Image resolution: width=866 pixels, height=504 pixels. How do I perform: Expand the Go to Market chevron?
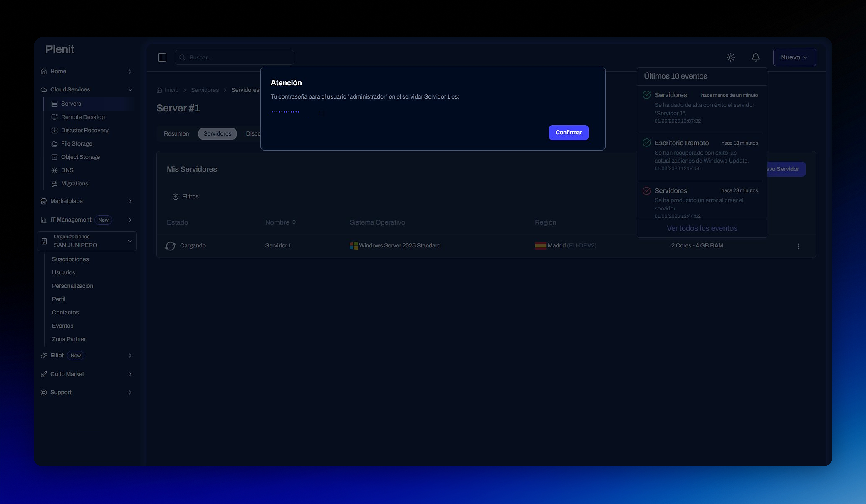[130, 374]
